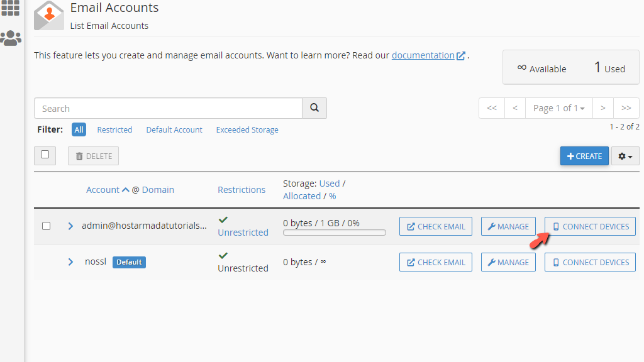Click the Default badge on nossl
This screenshot has height=362, width=644.
tap(129, 262)
